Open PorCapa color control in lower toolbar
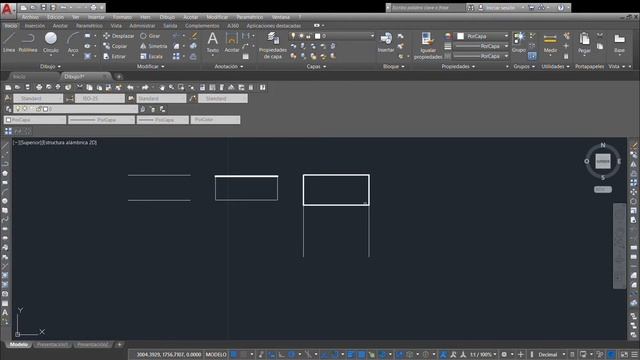The width and height of the screenshot is (640, 360). click(35, 120)
